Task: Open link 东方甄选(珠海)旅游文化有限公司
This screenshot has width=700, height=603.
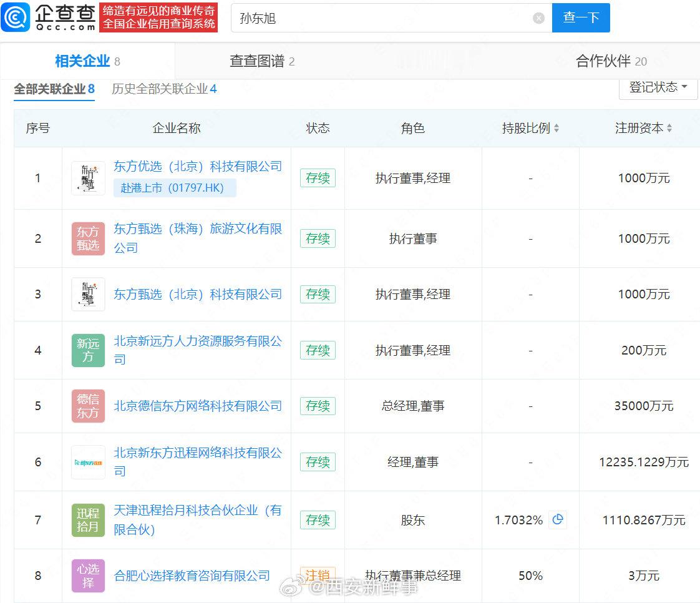Action: 198,238
